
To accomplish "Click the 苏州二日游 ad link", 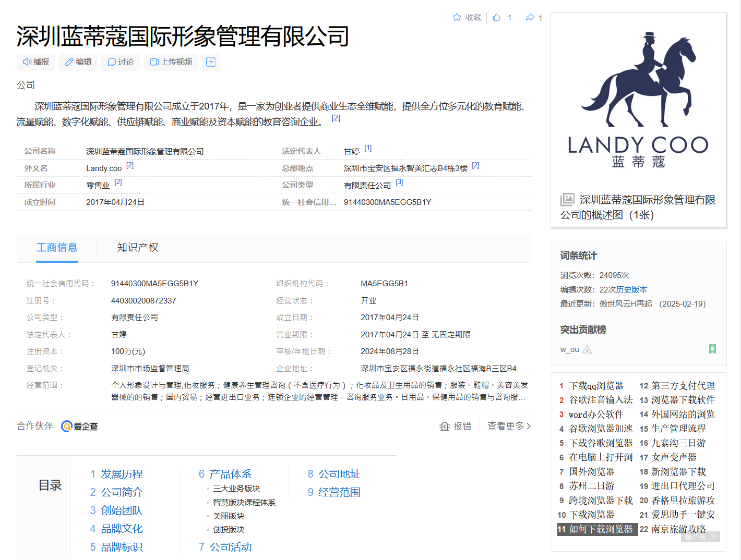I will pyautogui.click(x=592, y=486).
